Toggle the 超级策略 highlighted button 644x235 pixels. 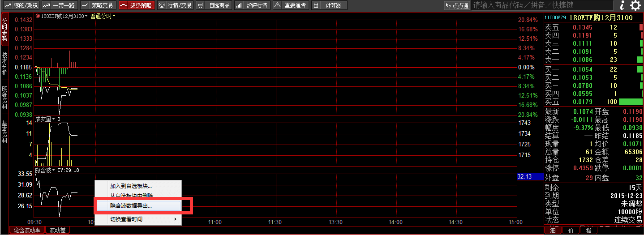tap(137, 5)
